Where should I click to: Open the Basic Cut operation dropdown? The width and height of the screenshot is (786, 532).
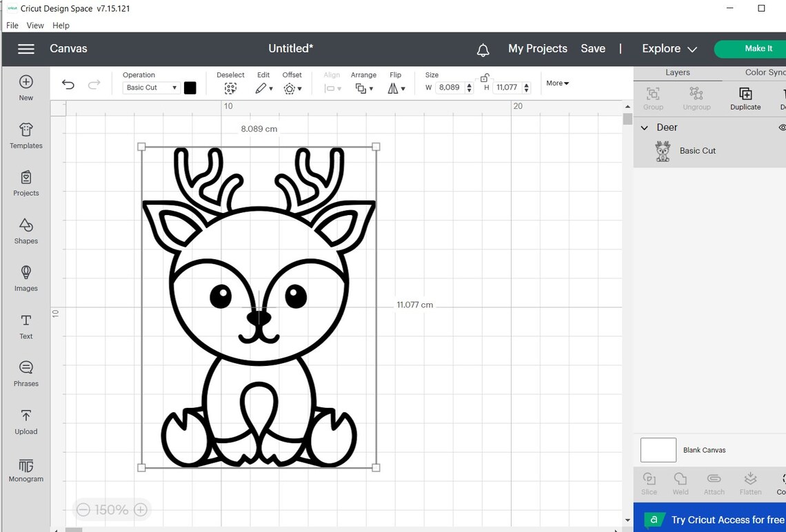pyautogui.click(x=150, y=88)
